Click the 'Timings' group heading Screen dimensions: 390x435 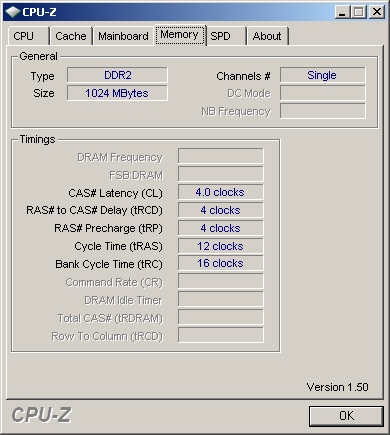37,139
